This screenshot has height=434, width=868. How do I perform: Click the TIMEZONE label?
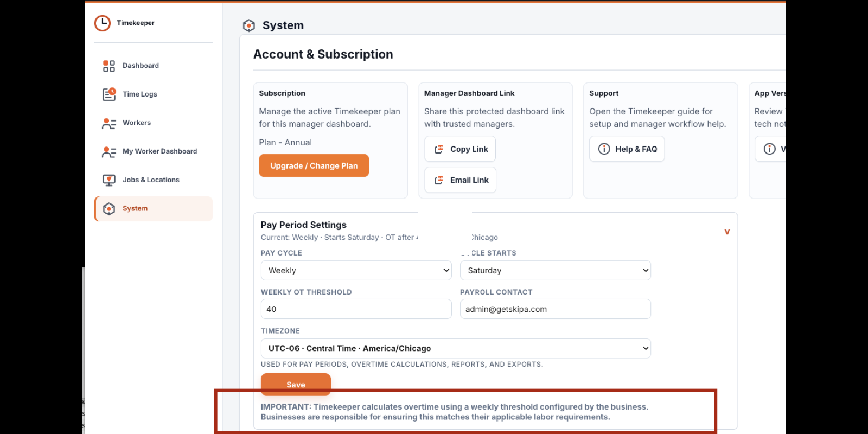coord(280,331)
